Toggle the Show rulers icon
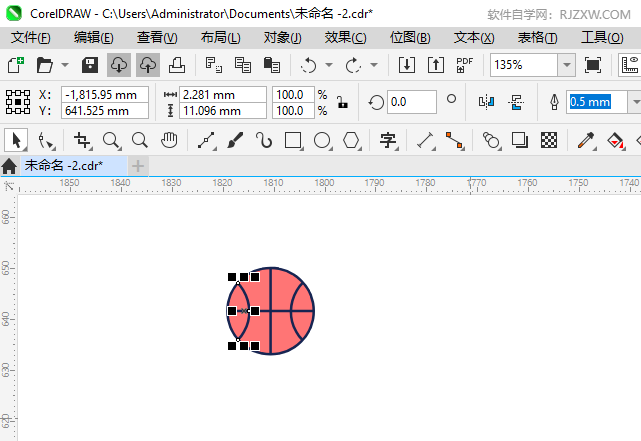Screen dimensions: 641x441 pos(630,65)
